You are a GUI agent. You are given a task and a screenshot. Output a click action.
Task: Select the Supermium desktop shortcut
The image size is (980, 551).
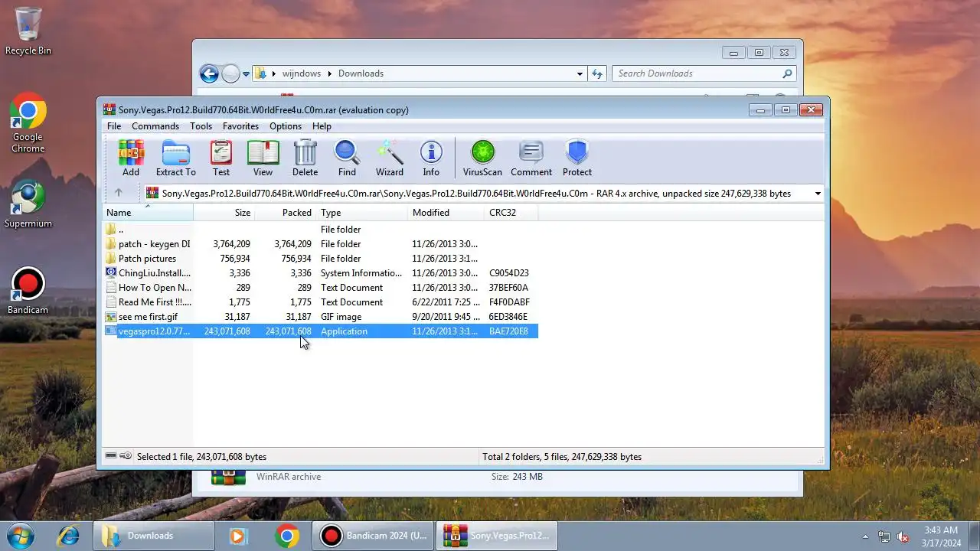[28, 204]
